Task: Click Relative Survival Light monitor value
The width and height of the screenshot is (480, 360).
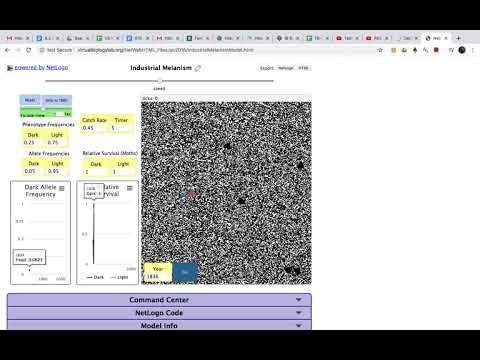Action: (123, 172)
